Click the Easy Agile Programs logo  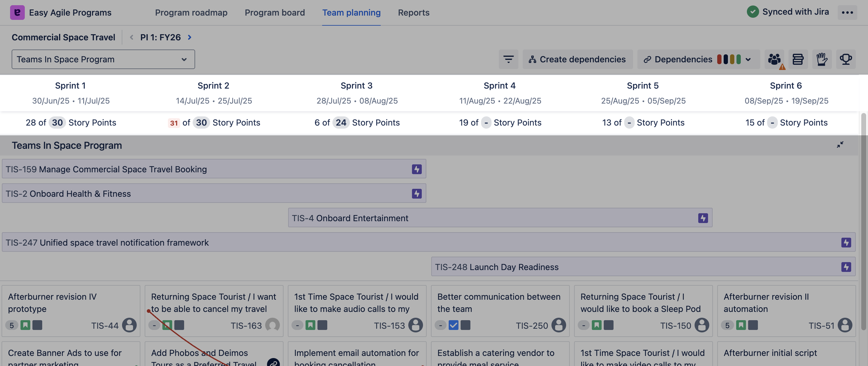click(x=17, y=13)
